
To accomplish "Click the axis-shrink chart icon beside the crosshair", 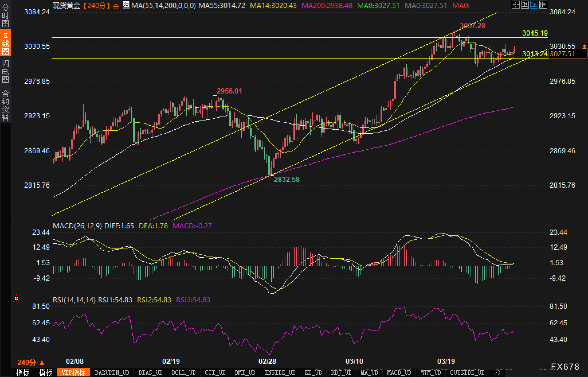I will (x=525, y=5).
